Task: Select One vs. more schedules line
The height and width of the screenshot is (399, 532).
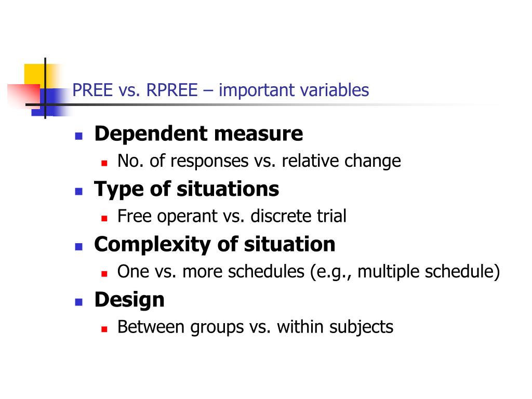Action: [309, 272]
